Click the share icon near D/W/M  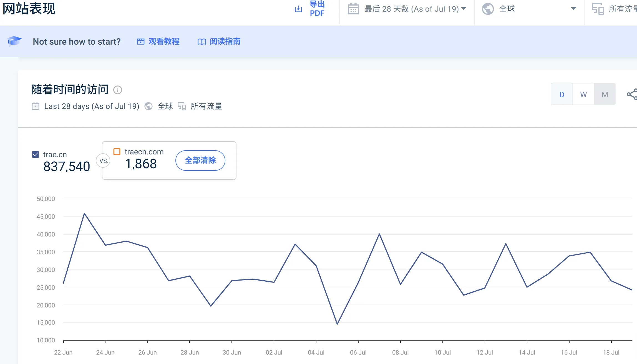pos(632,94)
